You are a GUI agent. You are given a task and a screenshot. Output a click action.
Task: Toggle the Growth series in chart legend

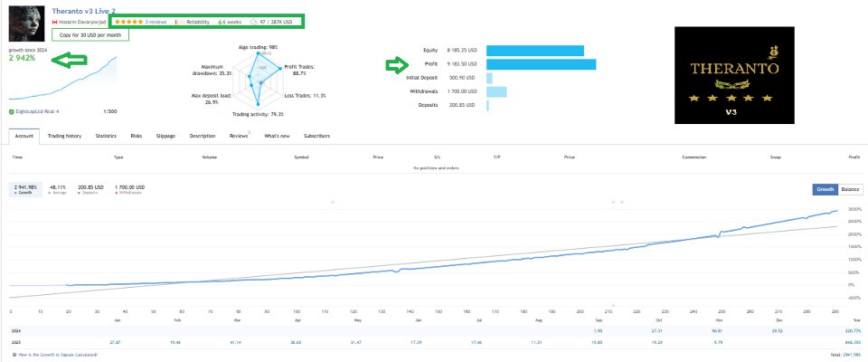coord(25,190)
